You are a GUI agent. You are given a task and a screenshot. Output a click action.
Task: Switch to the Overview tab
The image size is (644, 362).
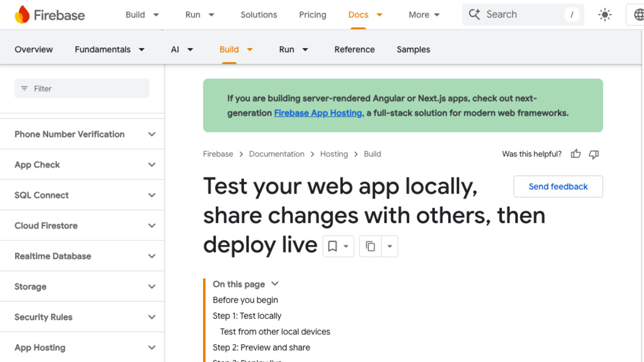click(x=34, y=49)
